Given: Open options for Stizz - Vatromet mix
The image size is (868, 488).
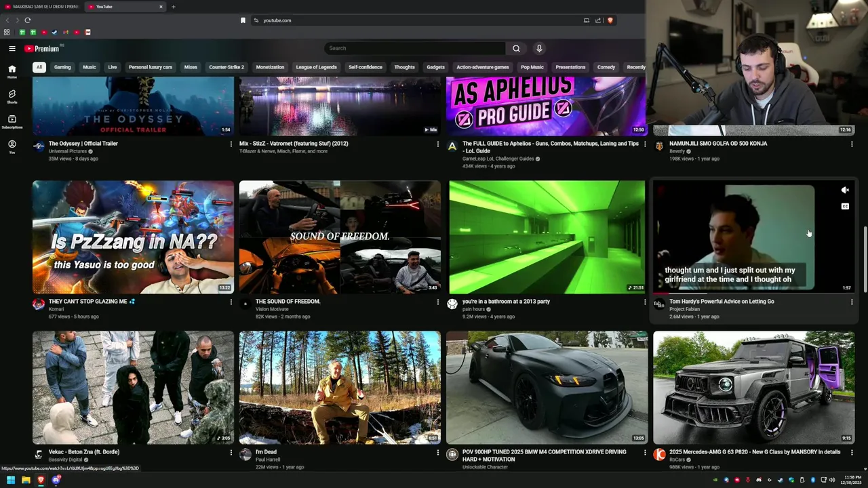Looking at the screenshot, I should point(437,144).
